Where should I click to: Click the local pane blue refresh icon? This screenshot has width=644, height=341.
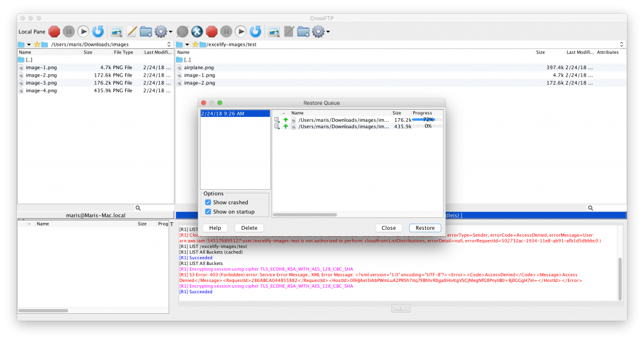(98, 31)
